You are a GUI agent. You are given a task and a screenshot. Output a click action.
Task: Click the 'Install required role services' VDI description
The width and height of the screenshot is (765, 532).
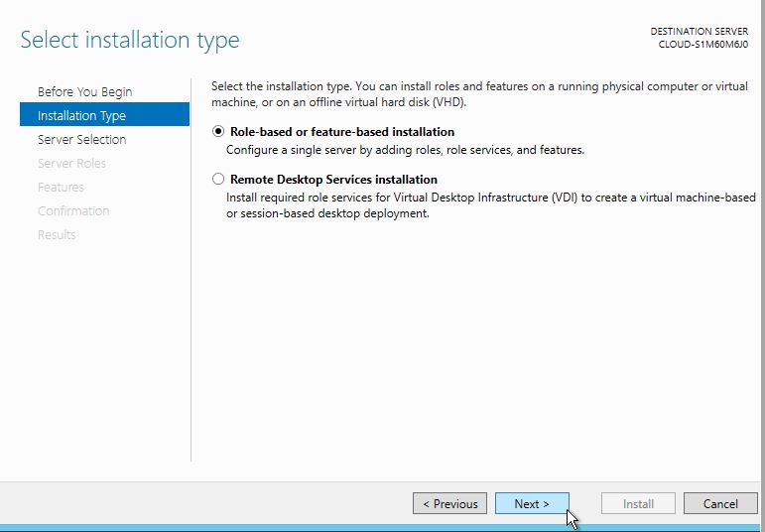click(491, 205)
